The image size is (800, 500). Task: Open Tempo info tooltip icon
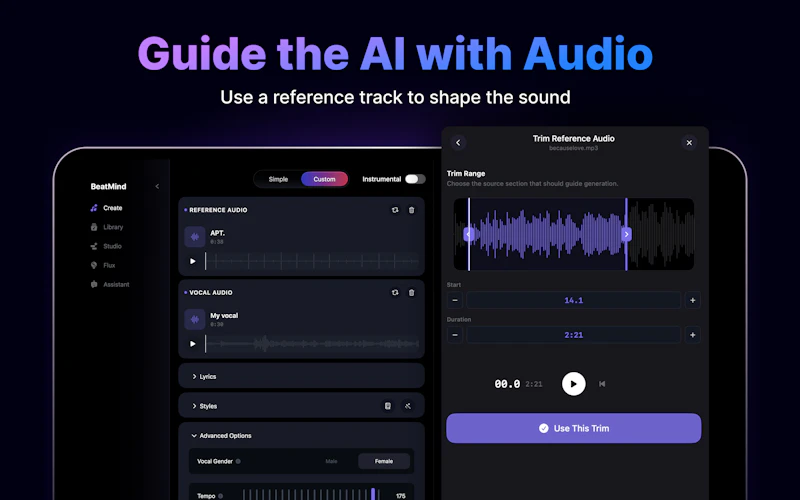tap(220, 496)
